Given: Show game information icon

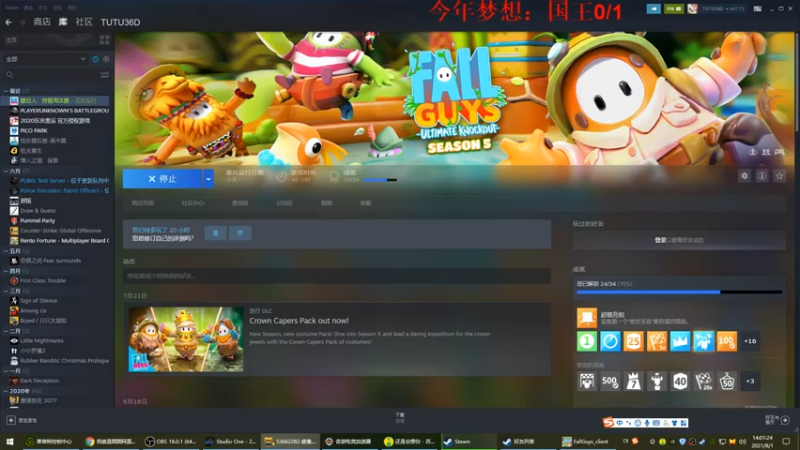Looking at the screenshot, I should (762, 176).
